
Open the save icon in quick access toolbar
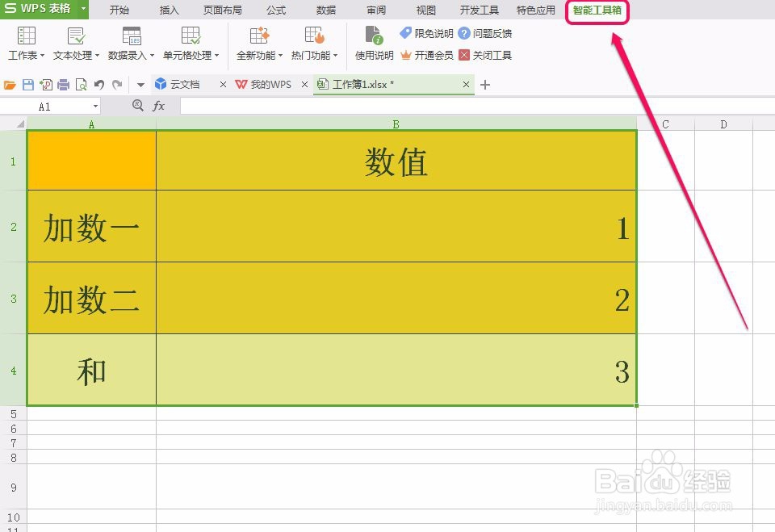pyautogui.click(x=29, y=83)
